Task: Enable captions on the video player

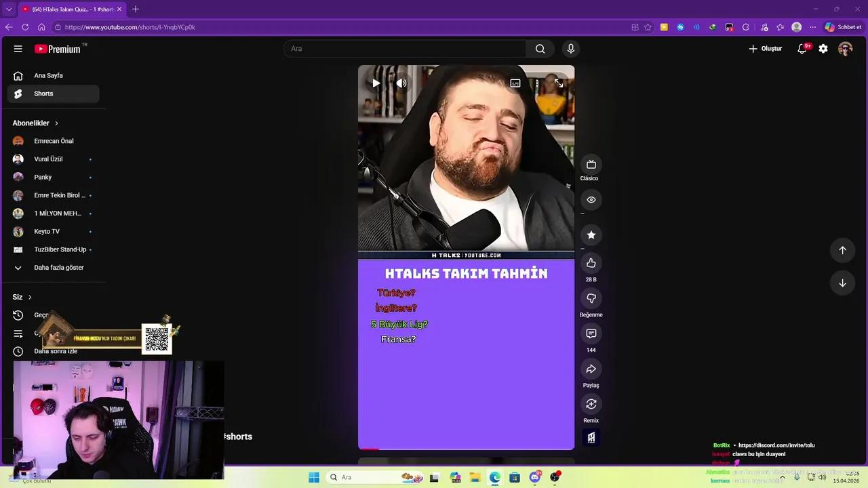Action: pos(515,83)
